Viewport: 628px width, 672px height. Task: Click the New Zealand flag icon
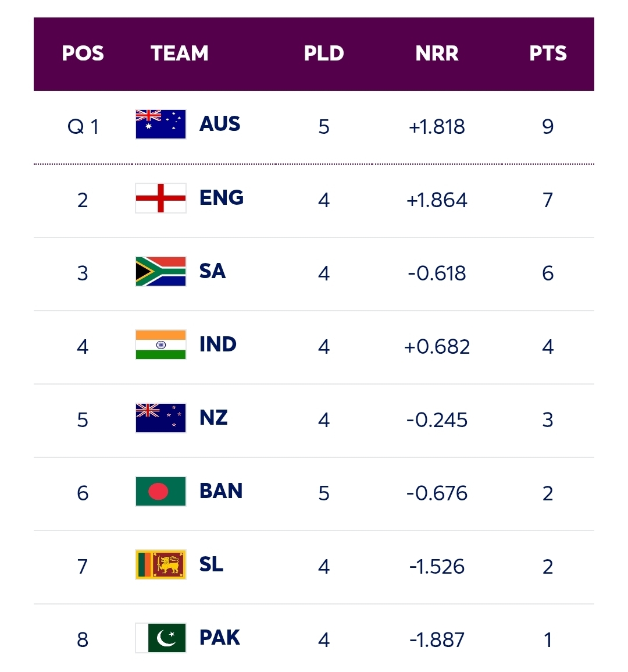click(160, 418)
